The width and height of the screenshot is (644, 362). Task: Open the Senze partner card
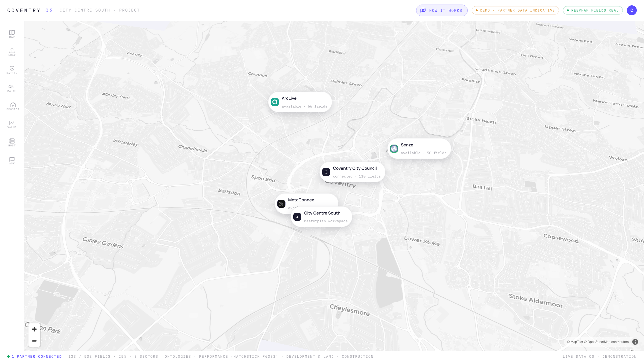419,149
